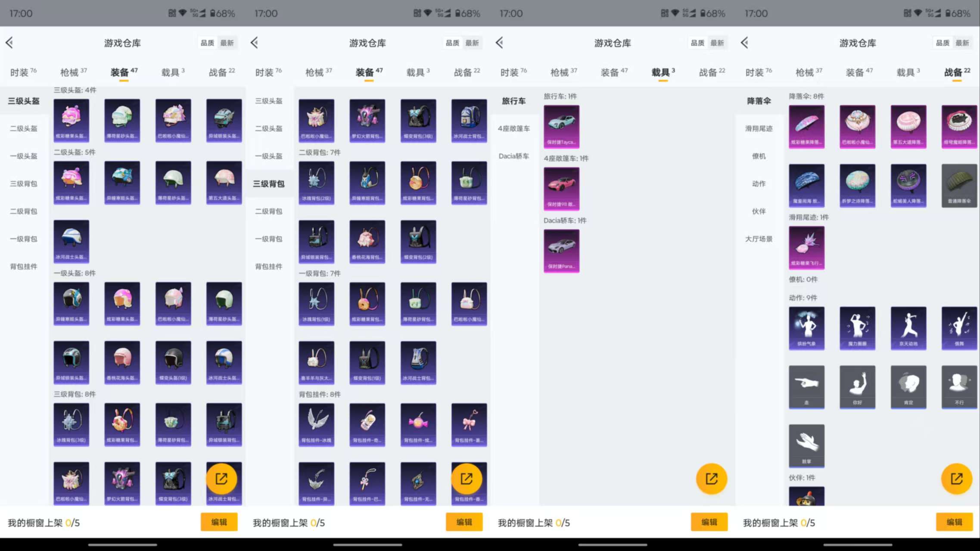The width and height of the screenshot is (980, 551).
Task: Tap the orange share icon in 载具 panel
Action: 711,478
